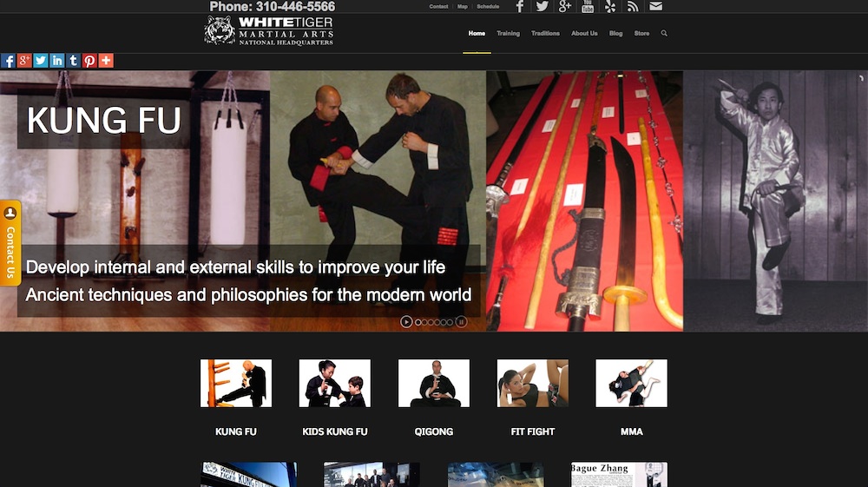This screenshot has width=868, height=487.
Task: Play the image slideshow
Action: point(406,322)
